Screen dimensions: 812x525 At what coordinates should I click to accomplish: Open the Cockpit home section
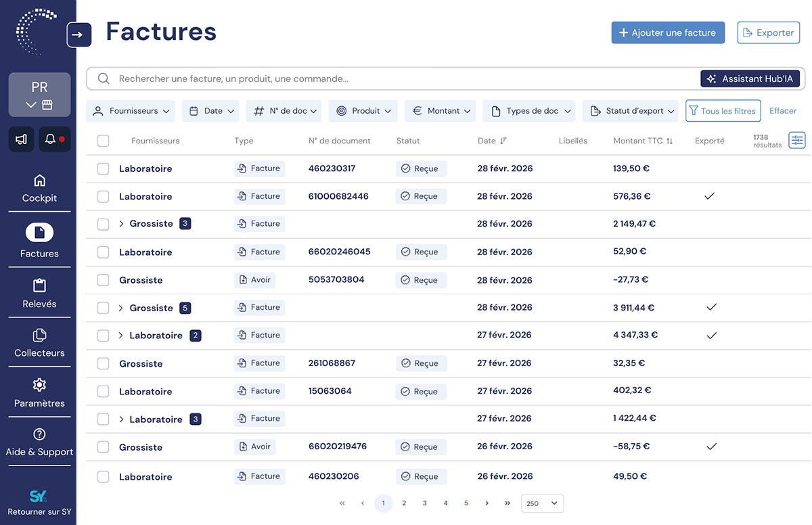pyautogui.click(x=39, y=188)
